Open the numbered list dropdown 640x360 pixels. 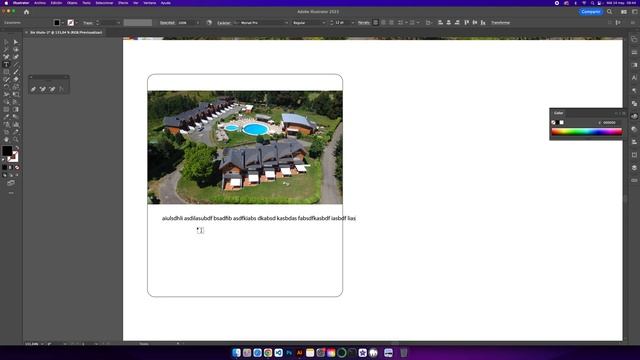click(418, 23)
